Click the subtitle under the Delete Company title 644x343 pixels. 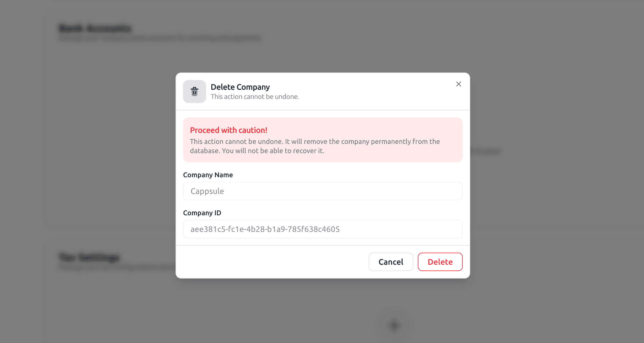pos(255,97)
